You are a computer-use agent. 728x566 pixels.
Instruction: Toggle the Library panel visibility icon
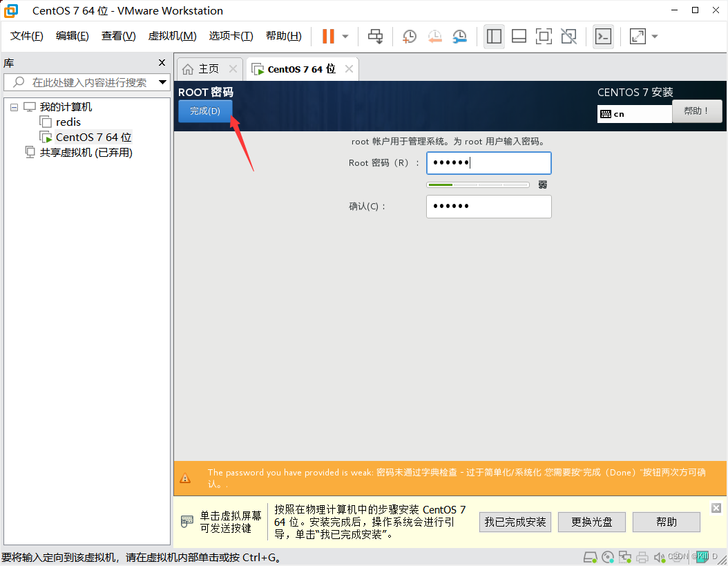[x=494, y=37]
